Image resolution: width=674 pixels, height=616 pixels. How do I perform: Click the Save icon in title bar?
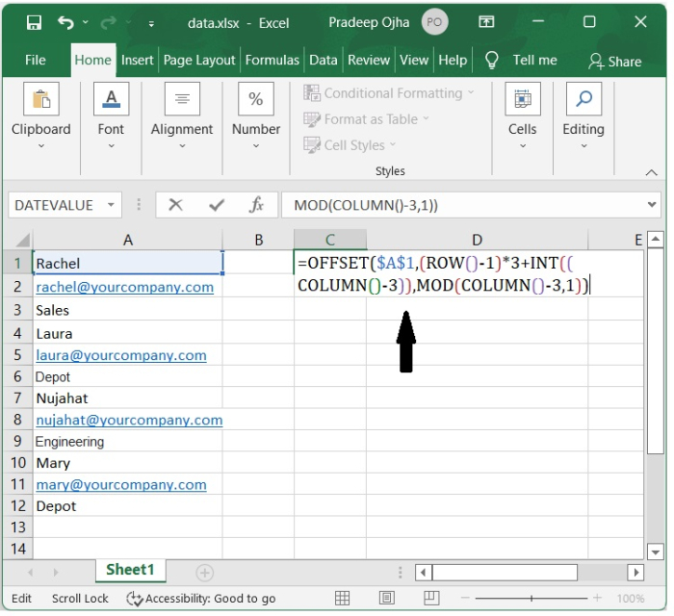pyautogui.click(x=34, y=21)
